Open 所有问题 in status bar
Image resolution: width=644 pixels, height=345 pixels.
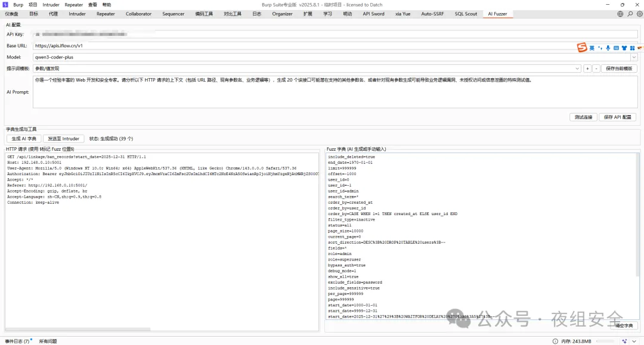(48, 341)
